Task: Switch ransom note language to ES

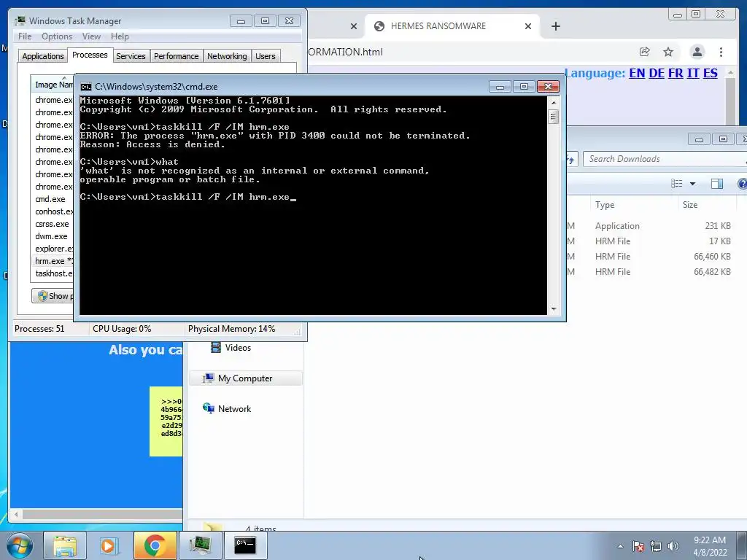Action: (x=711, y=74)
